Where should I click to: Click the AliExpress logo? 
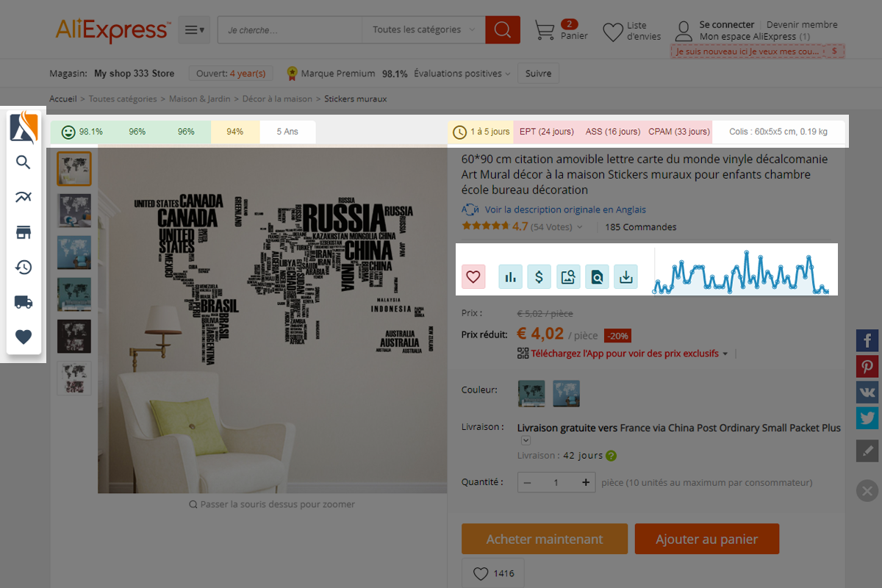click(x=115, y=30)
